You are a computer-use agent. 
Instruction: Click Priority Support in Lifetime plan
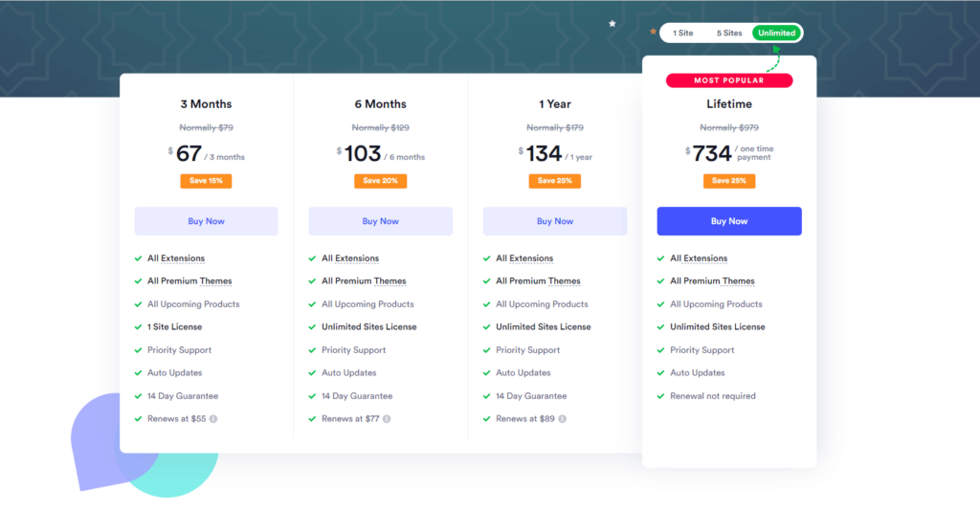[702, 350]
